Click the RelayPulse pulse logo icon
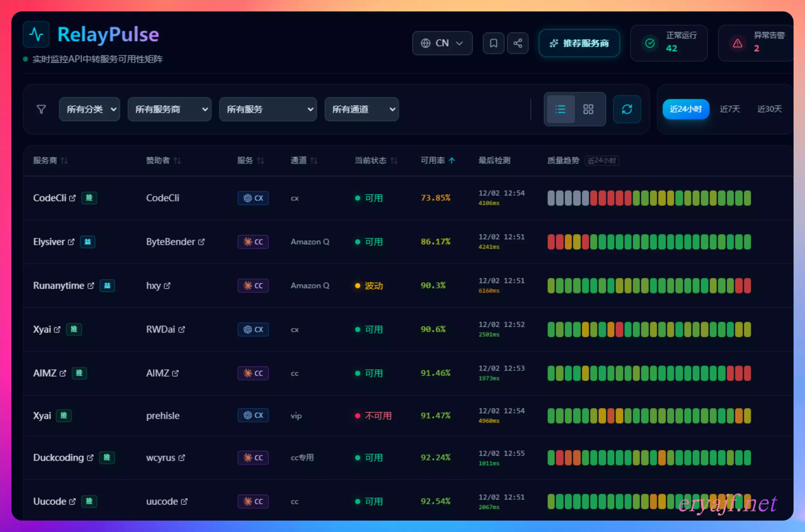This screenshot has width=805, height=532. coord(36,34)
